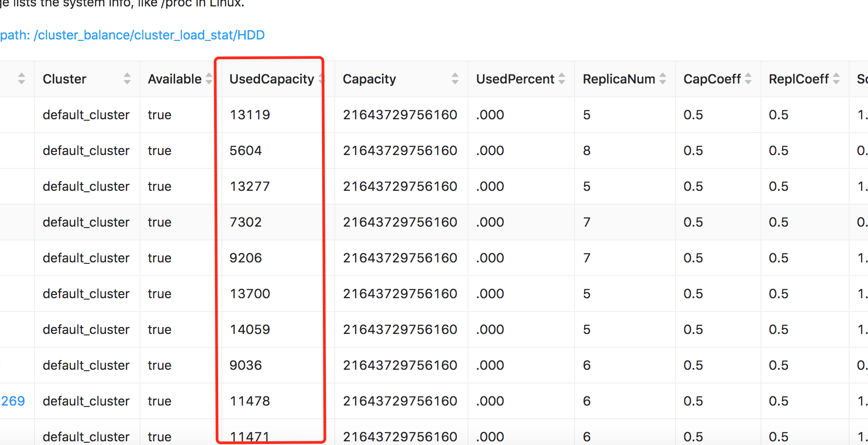Image resolution: width=868 pixels, height=445 pixels.
Task: Select UsedCapacity value 13277
Action: (250, 186)
